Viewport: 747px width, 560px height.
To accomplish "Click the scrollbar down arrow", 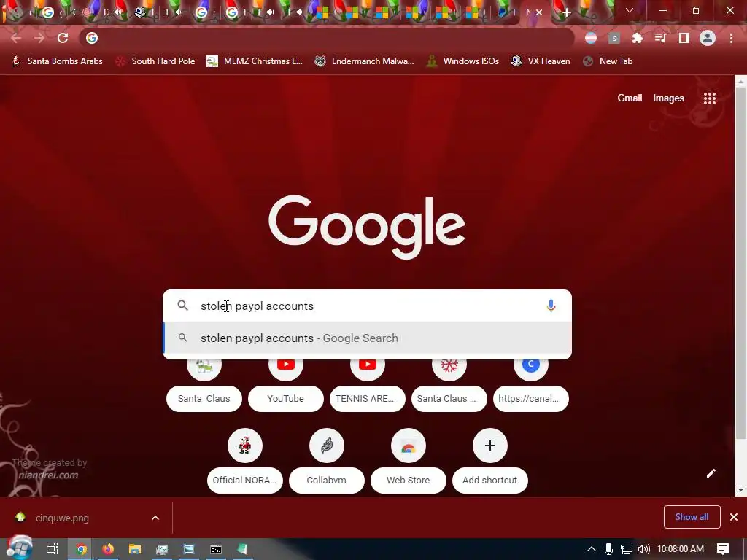I will click(740, 490).
